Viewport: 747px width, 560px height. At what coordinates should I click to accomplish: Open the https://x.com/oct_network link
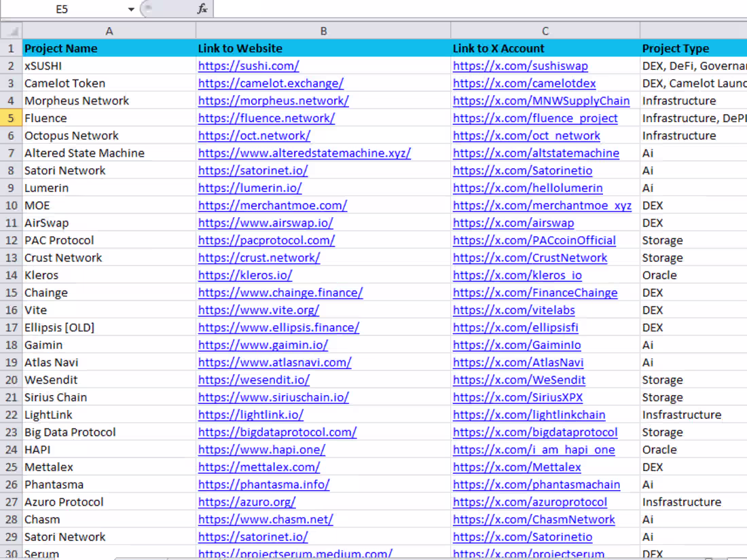[x=526, y=136]
